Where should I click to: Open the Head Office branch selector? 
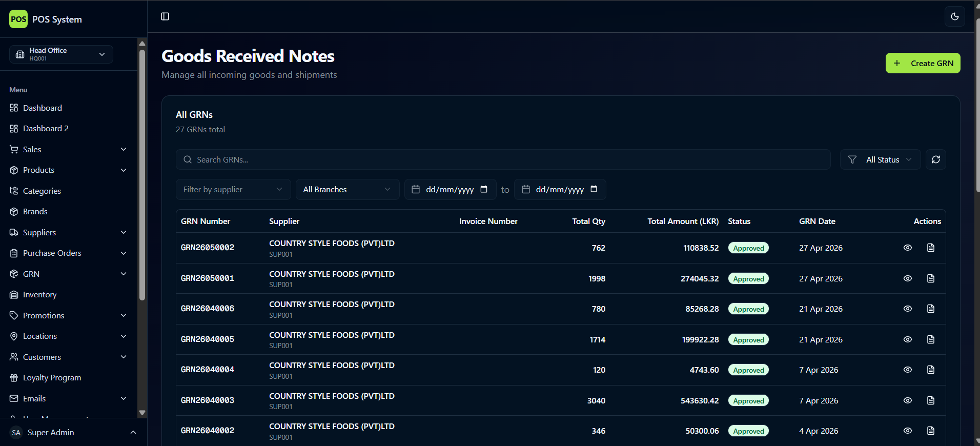tap(61, 54)
